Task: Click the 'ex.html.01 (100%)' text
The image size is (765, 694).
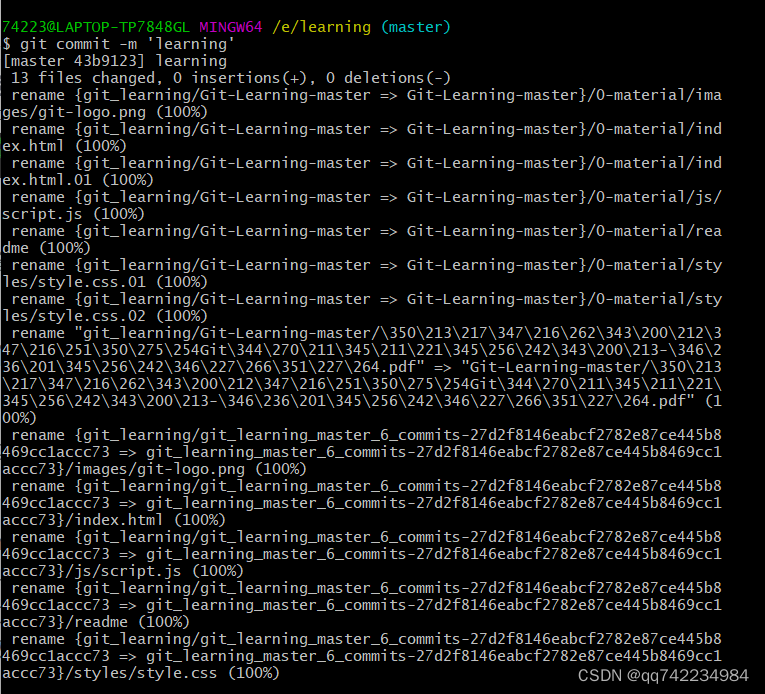Action: coord(77,180)
